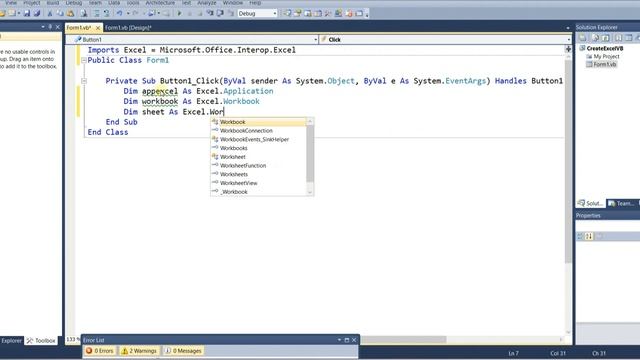Switch to the Team Explorer bottom tab
640x360 pixels.
click(x=621, y=203)
